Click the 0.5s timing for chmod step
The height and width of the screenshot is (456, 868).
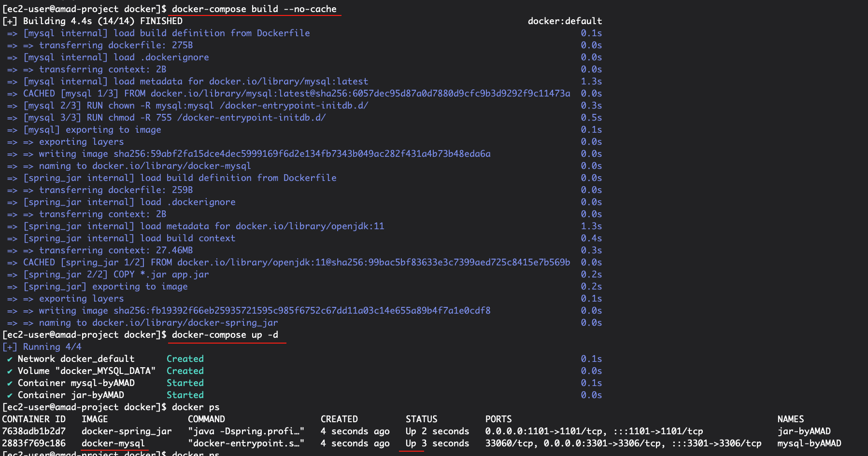tap(591, 117)
